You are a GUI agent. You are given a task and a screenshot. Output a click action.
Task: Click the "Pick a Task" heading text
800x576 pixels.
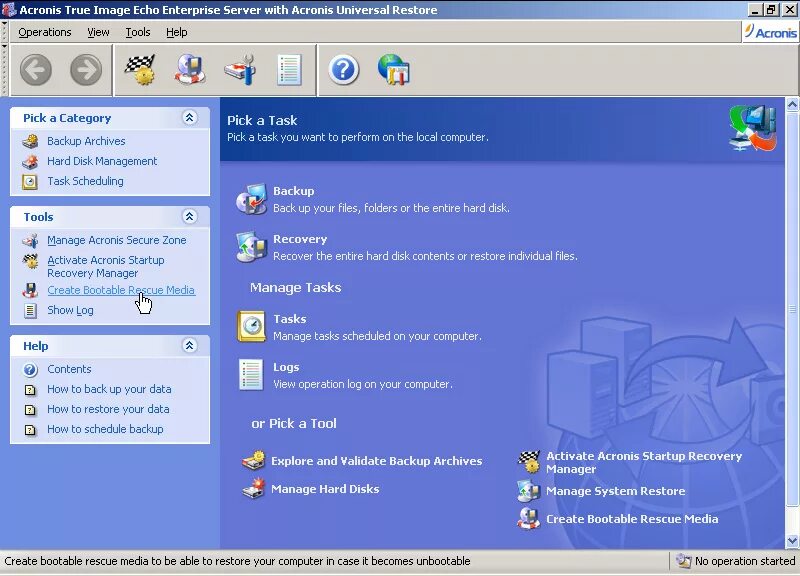pos(262,120)
